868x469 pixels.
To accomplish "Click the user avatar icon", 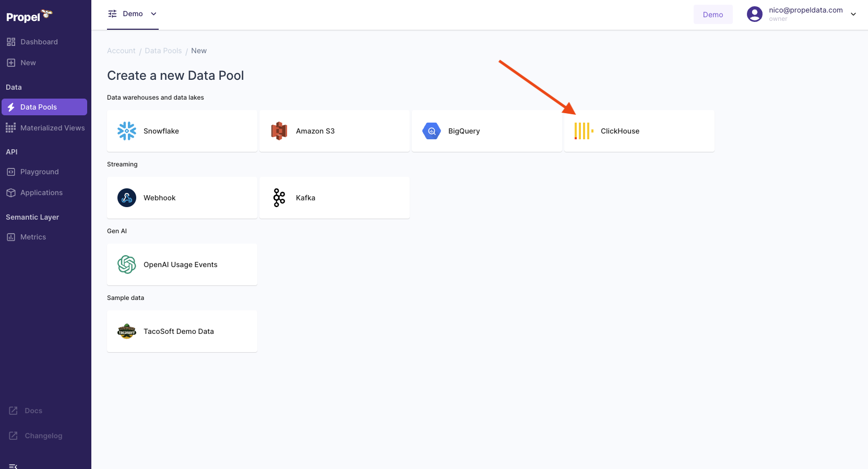I will [x=755, y=14].
